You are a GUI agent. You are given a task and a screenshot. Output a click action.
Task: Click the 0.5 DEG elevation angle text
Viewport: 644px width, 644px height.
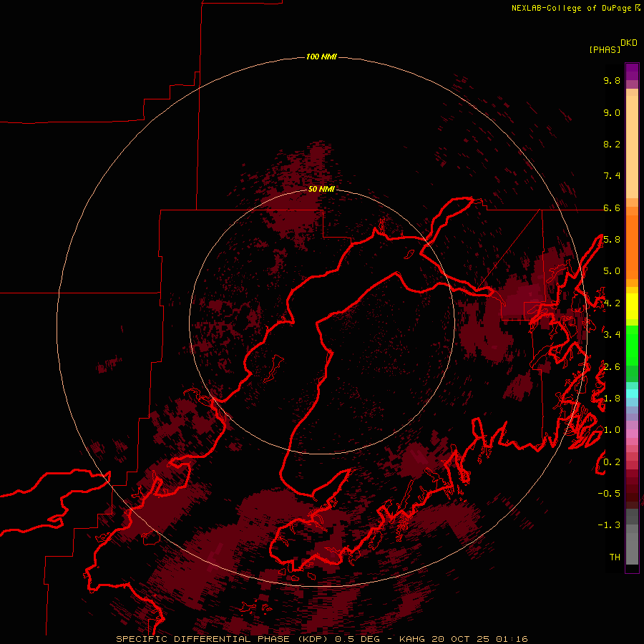point(357,639)
